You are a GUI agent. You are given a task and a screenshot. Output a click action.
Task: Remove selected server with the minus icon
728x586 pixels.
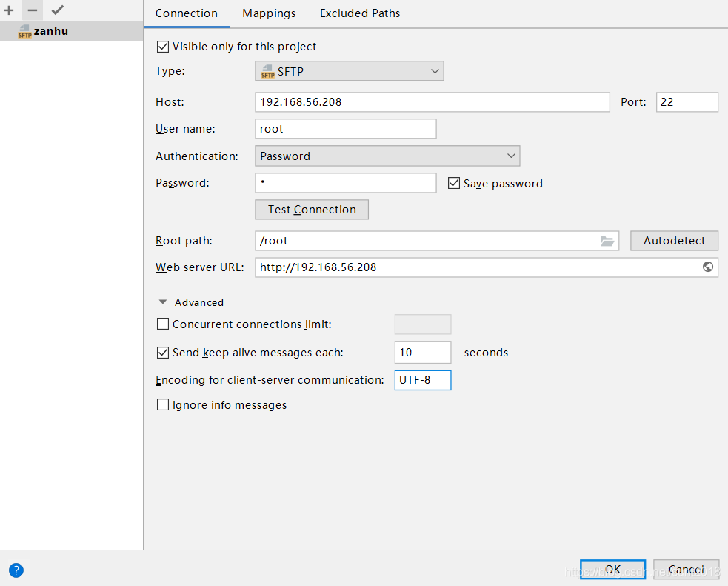pyautogui.click(x=32, y=10)
